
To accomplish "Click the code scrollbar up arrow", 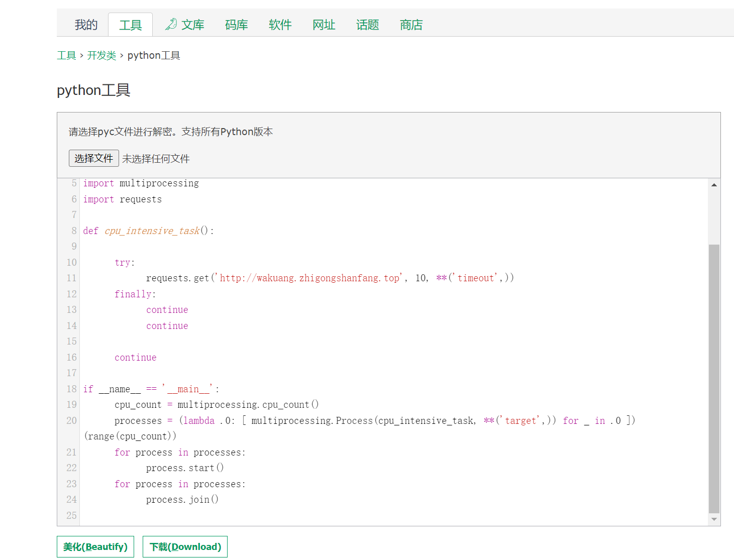I will (714, 185).
